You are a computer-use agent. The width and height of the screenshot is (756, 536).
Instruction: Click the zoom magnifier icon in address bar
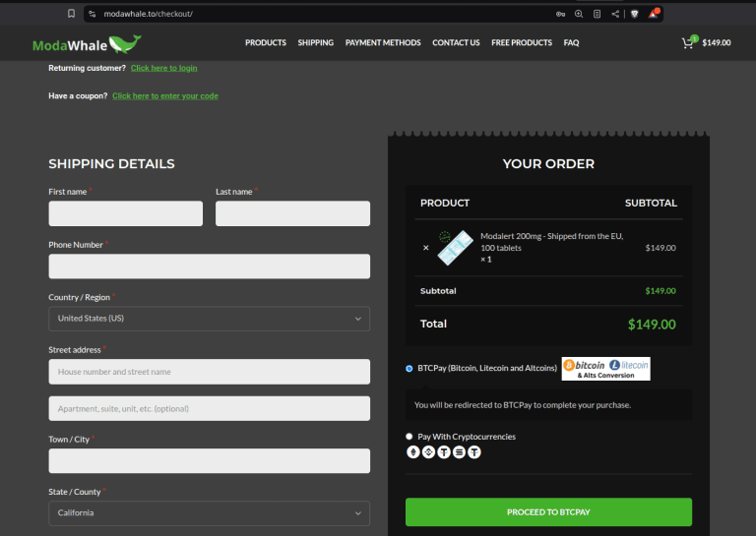click(x=579, y=14)
